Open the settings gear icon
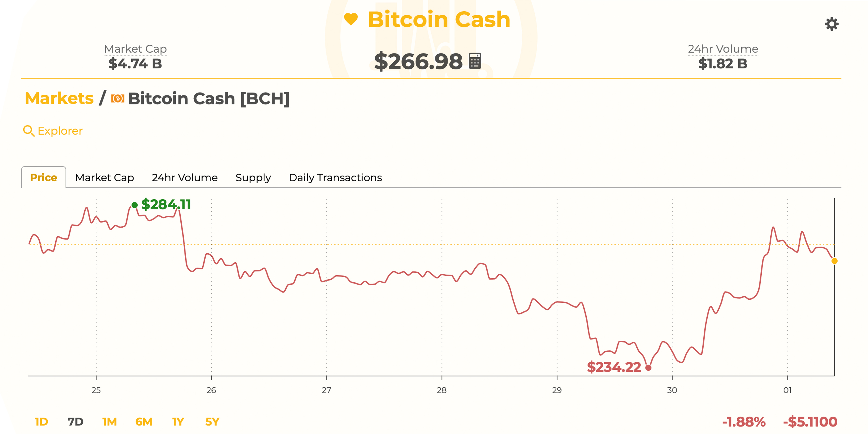This screenshot has height=434, width=868. 831,24
